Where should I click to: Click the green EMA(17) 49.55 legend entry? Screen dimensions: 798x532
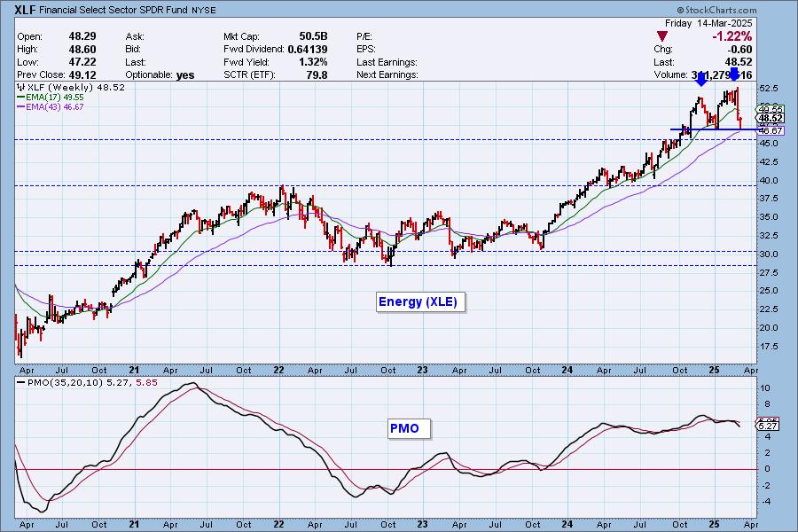pos(51,97)
